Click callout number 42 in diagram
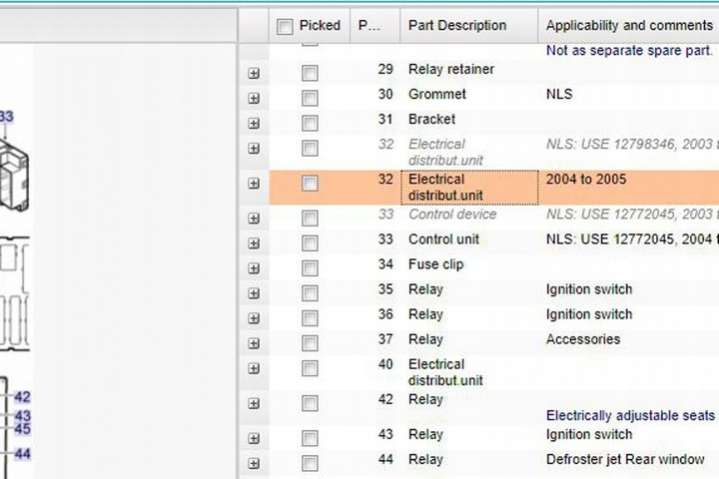719x479 pixels. pos(22,397)
